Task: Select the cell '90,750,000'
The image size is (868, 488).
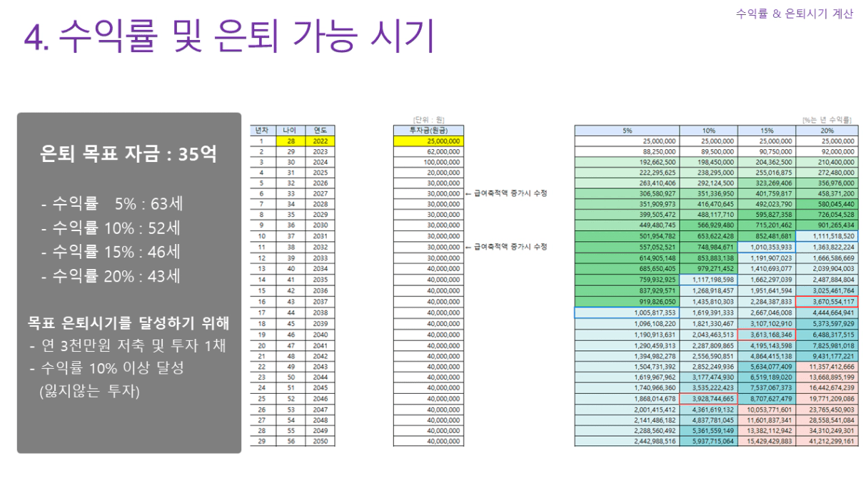Action: [767, 152]
